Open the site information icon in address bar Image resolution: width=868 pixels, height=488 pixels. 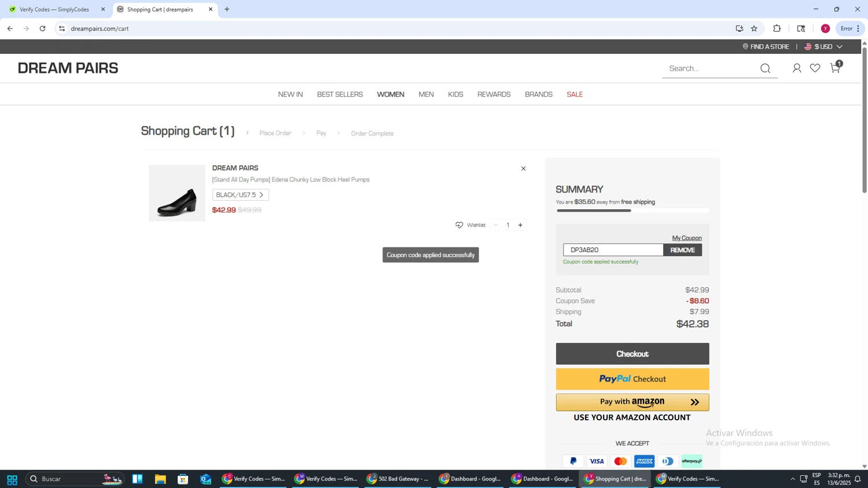click(x=62, y=28)
